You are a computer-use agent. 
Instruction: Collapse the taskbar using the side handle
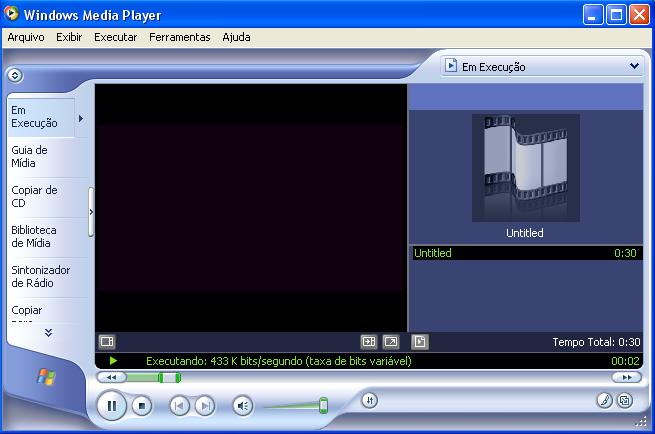pos(91,212)
